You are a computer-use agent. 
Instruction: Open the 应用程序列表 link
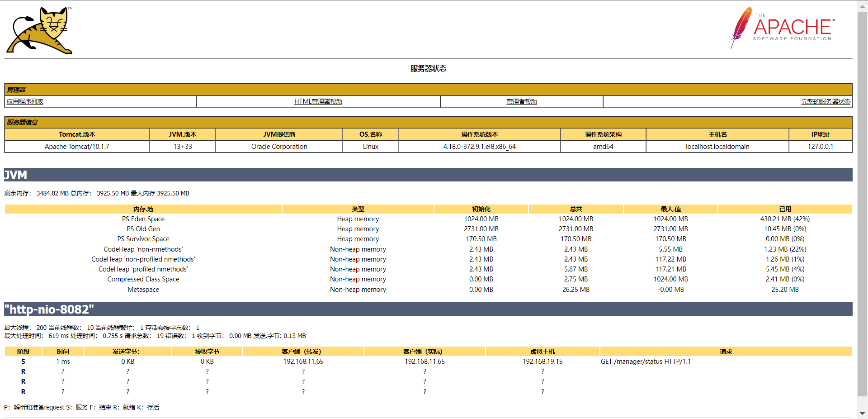[25, 101]
